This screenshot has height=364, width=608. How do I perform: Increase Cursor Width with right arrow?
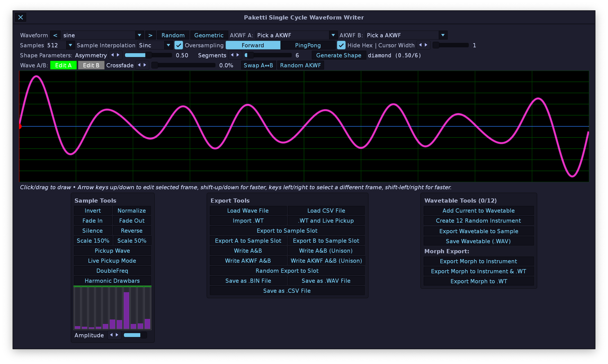coord(426,45)
